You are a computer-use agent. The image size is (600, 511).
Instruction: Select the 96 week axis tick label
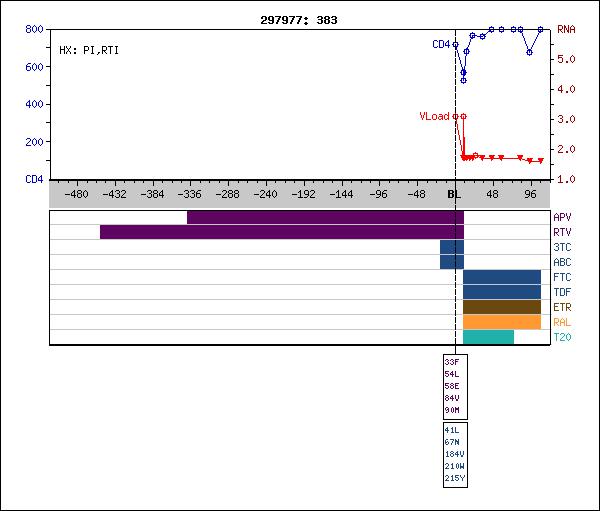[530, 194]
